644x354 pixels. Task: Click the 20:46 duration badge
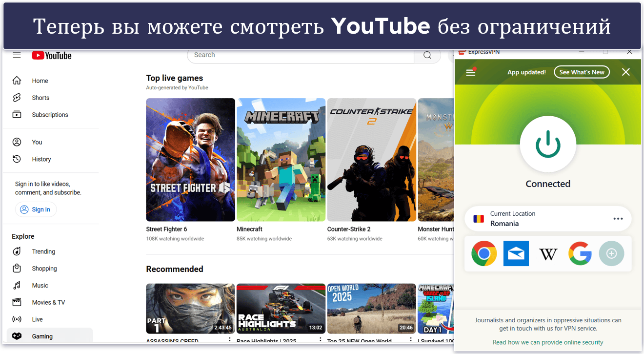coord(406,328)
